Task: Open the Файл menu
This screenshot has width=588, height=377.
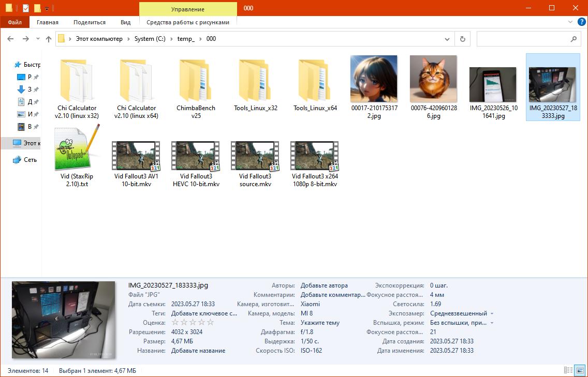Action: tap(14, 22)
